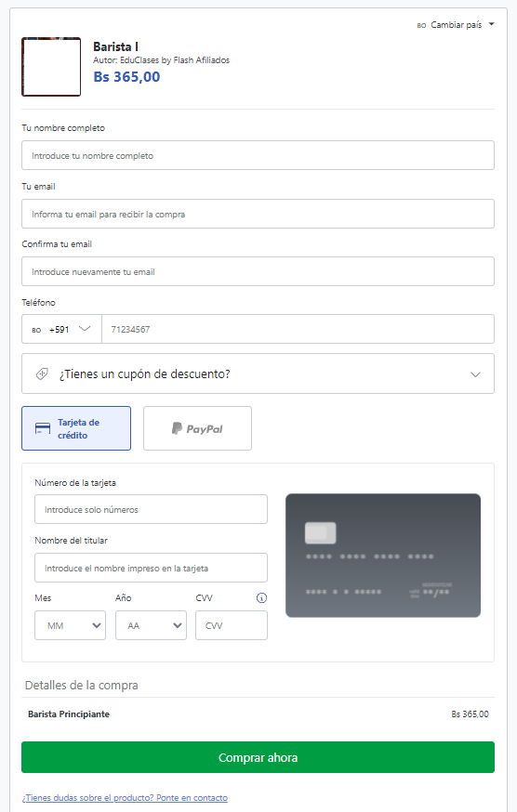
Task: Select Tarjeta de crédito payment tab
Action: [x=76, y=428]
